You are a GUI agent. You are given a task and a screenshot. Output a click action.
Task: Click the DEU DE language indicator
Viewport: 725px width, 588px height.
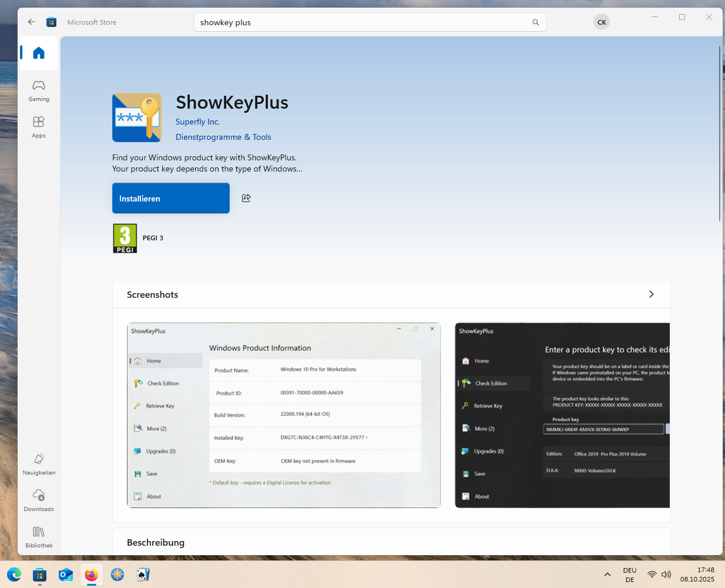(630, 574)
